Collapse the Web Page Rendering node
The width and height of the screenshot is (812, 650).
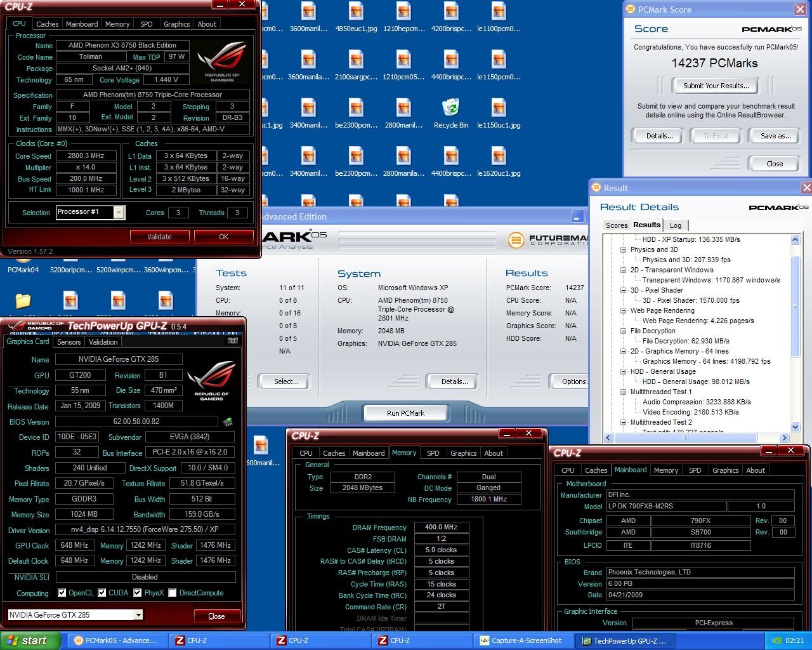pos(624,310)
